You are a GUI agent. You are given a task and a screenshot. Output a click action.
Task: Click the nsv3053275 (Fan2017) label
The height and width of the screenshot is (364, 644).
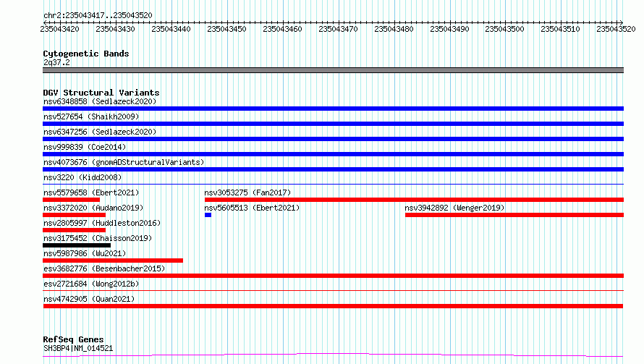247,192
